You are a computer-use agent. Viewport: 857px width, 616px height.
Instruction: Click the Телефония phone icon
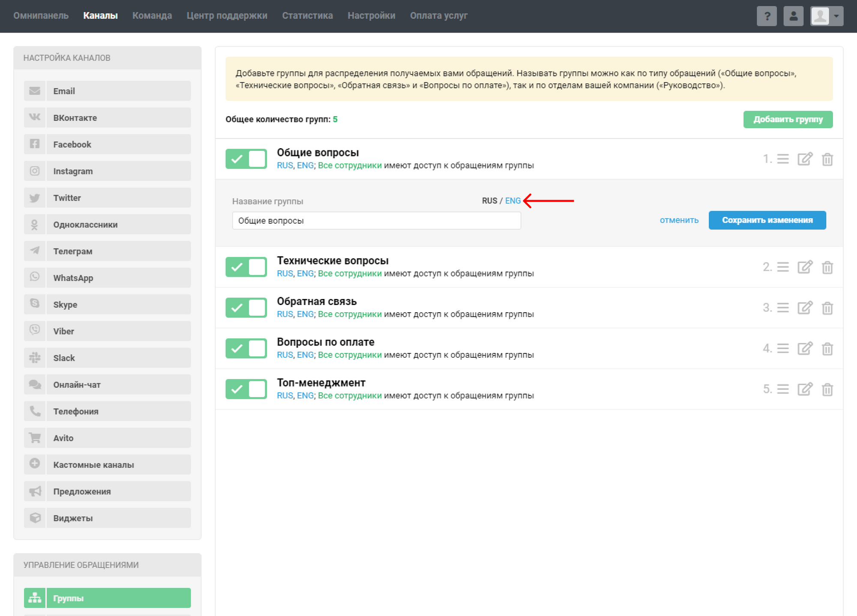pyautogui.click(x=35, y=411)
